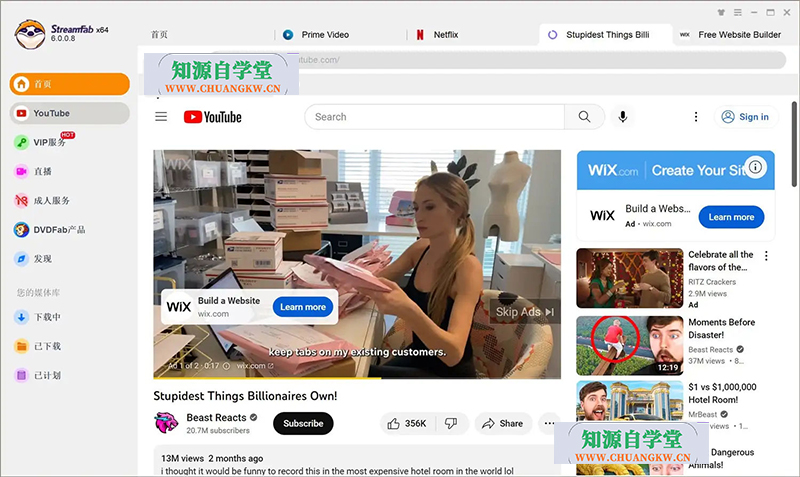
Task: Switch to the Prime Video tab
Action: coord(324,34)
